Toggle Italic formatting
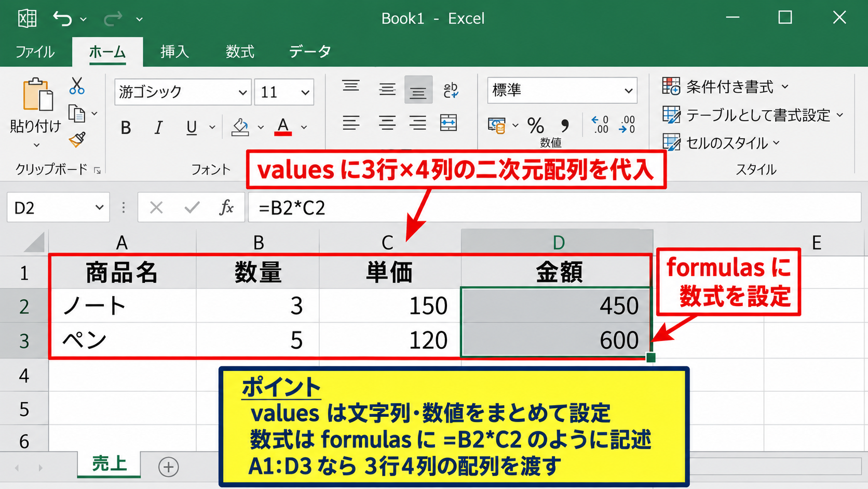Image resolution: width=868 pixels, height=489 pixels. [x=158, y=127]
